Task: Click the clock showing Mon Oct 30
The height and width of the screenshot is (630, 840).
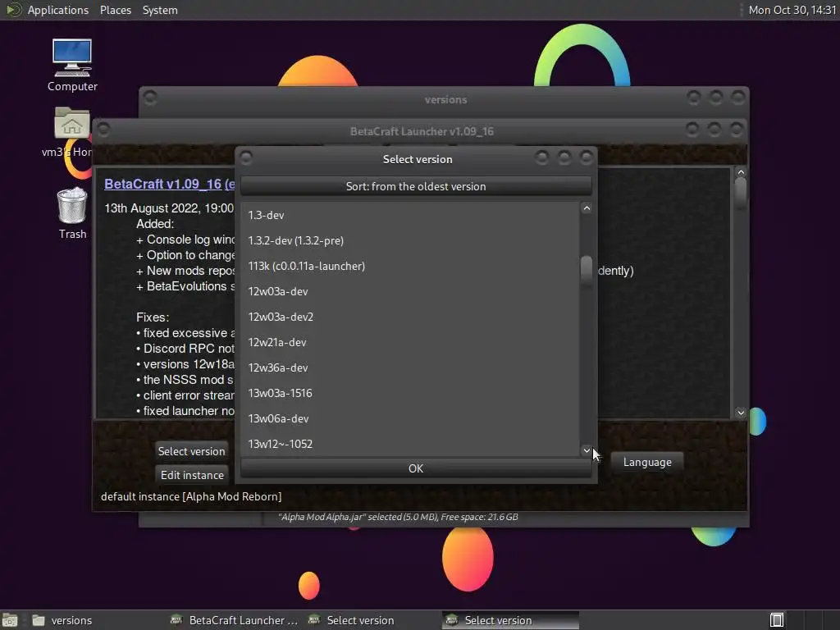Action: click(x=792, y=10)
